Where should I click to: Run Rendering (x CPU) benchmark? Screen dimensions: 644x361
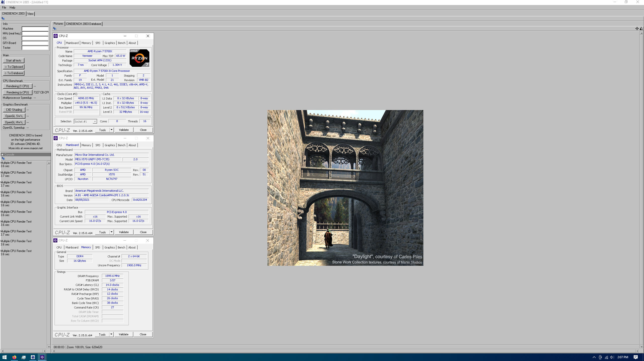(x=18, y=92)
